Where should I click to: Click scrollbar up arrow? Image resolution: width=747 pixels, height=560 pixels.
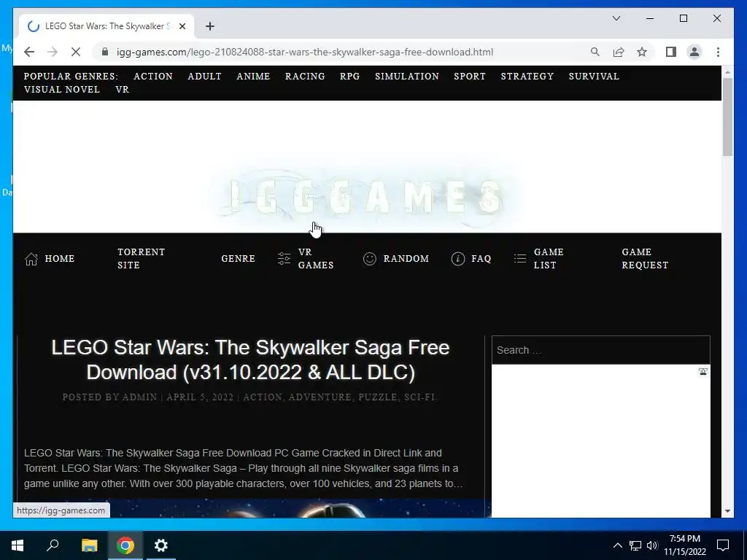[727, 72]
